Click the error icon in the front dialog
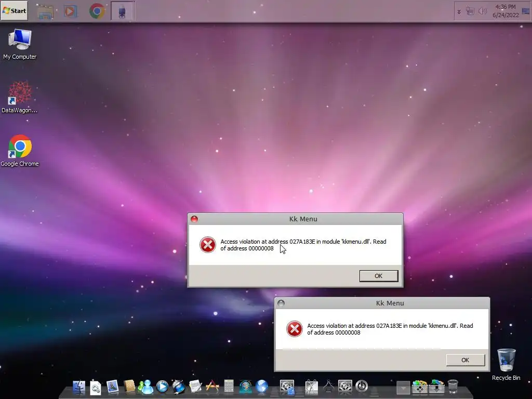 click(x=208, y=245)
